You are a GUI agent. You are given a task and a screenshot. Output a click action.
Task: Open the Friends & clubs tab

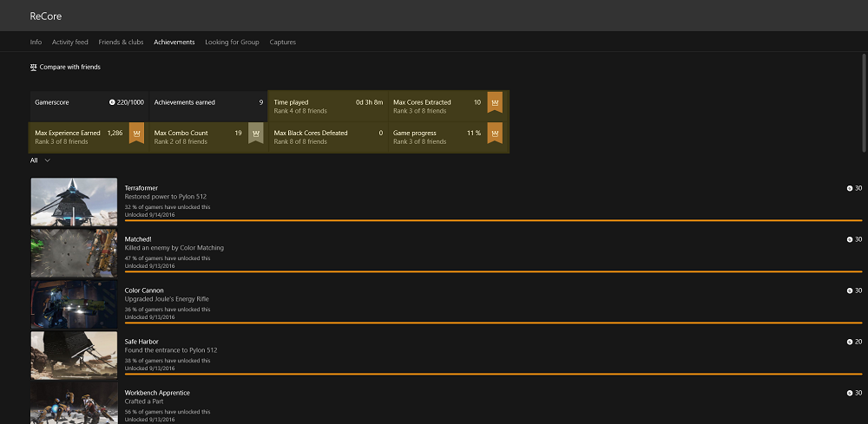pyautogui.click(x=121, y=42)
